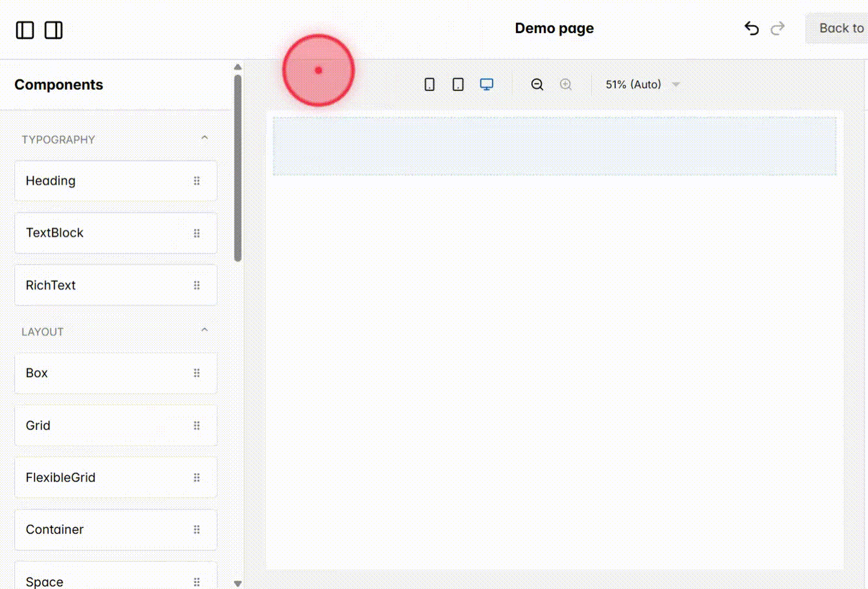
Task: Select the desktop preview icon
Action: pyautogui.click(x=486, y=84)
